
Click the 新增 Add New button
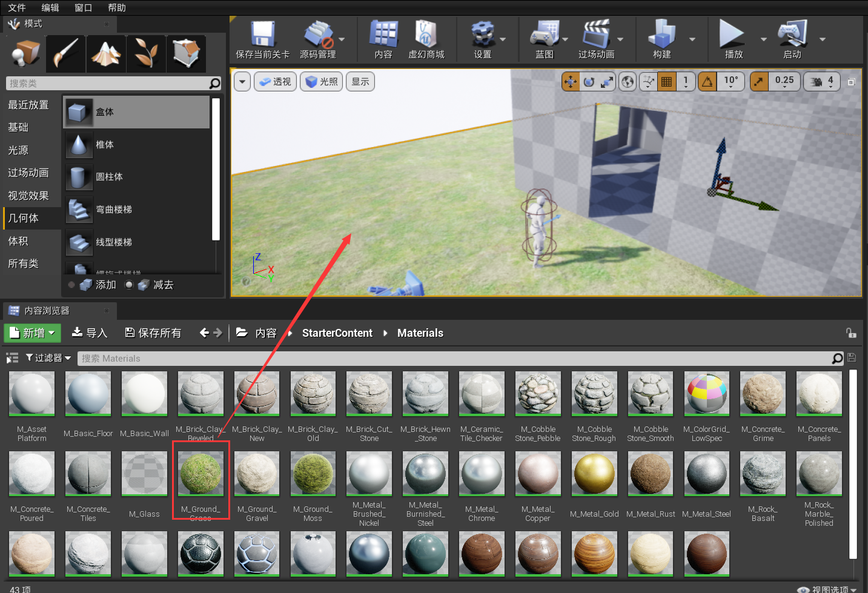coord(33,333)
